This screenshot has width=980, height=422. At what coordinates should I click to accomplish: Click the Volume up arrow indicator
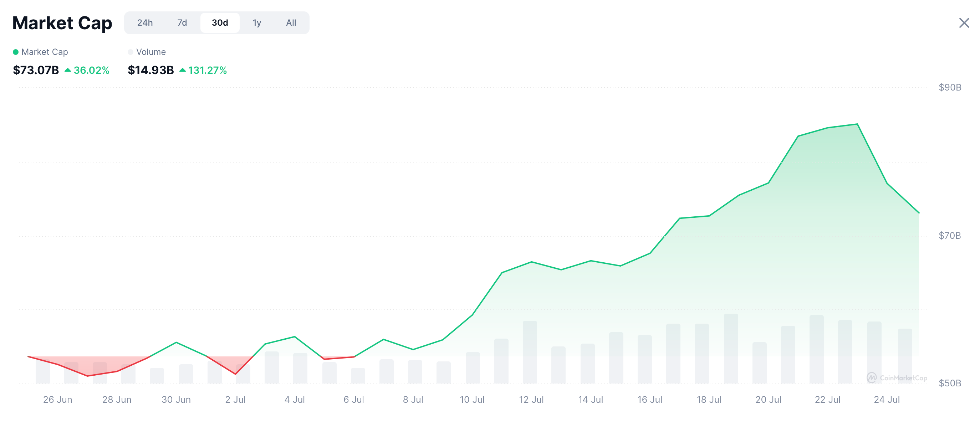coord(183,70)
